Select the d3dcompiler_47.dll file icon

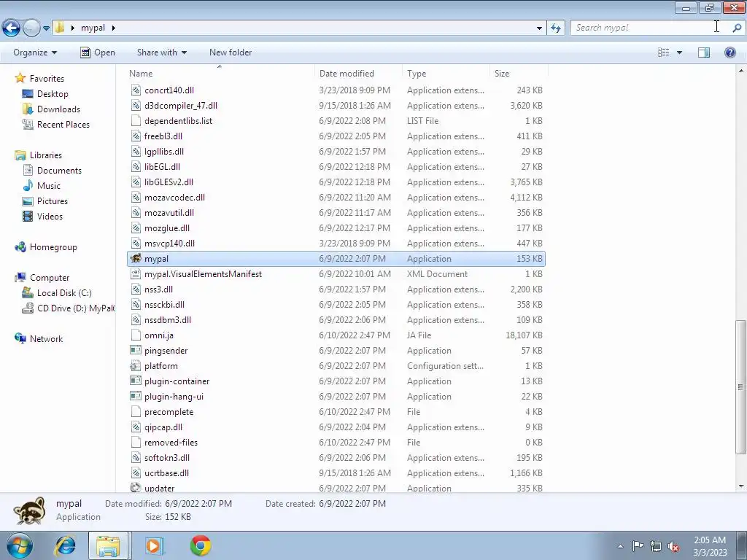[x=136, y=105]
